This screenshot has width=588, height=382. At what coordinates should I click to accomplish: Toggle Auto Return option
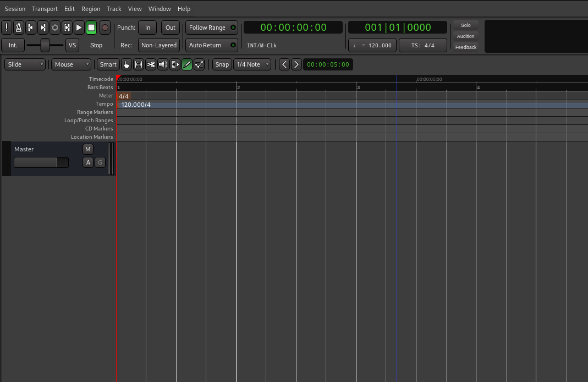click(212, 45)
